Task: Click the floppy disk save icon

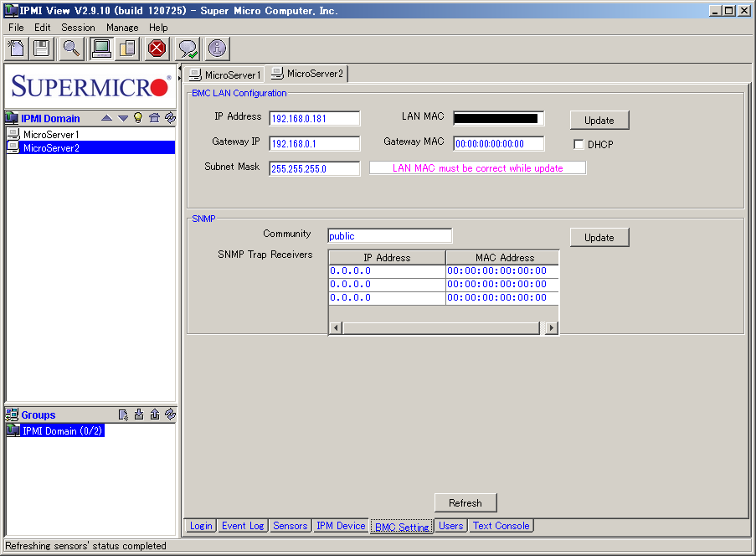Action: [42, 49]
